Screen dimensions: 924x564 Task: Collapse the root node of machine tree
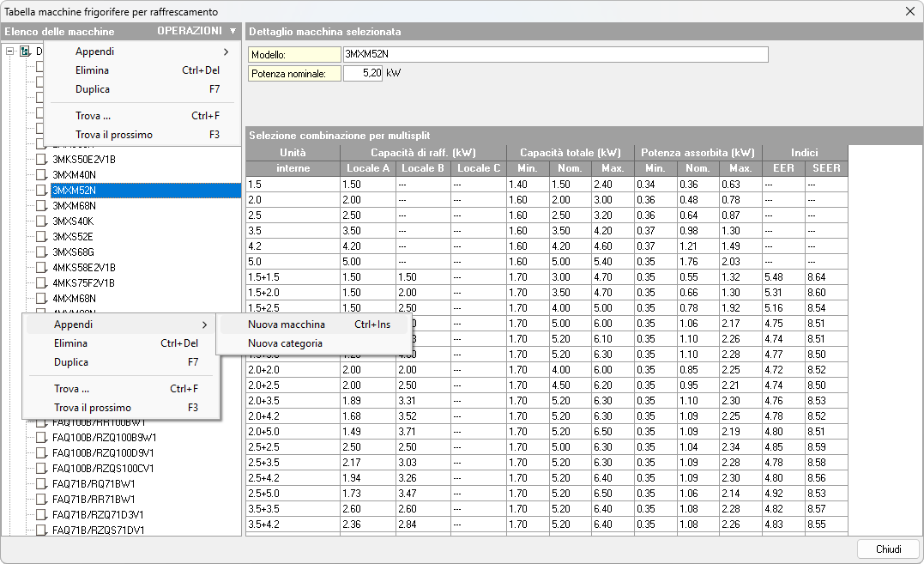[9, 52]
